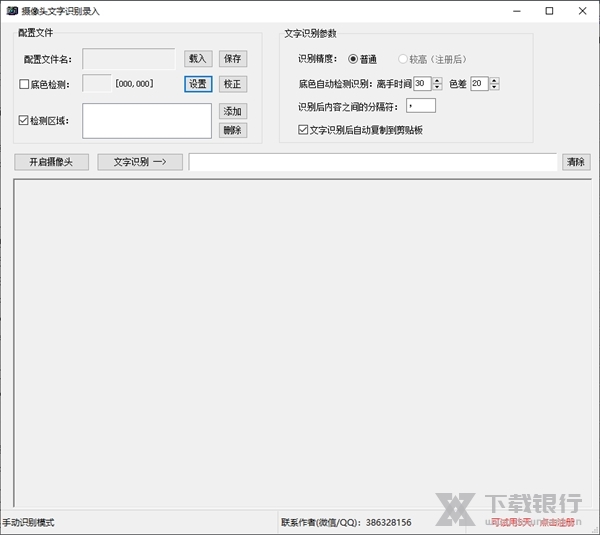
Task: Increase 色差 value with up arrow
Action: (494, 80)
